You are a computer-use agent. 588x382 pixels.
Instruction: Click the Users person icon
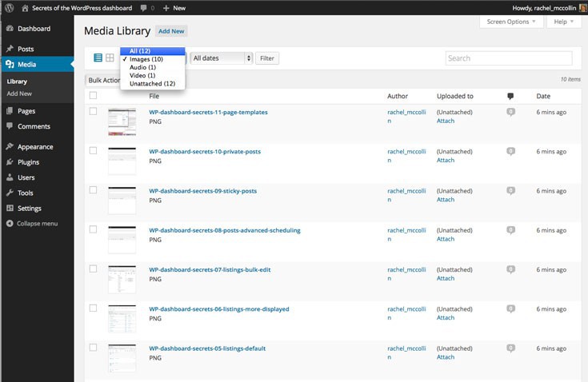coord(10,177)
